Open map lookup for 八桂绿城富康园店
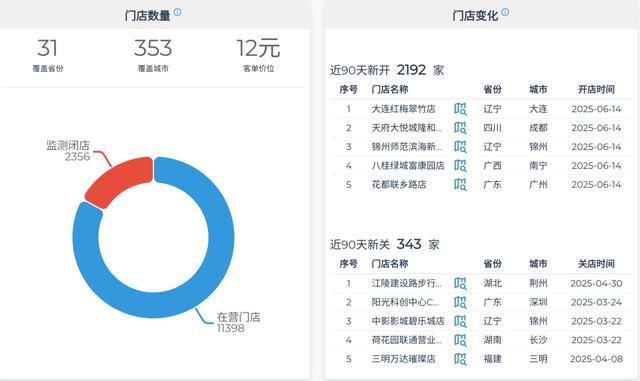640x381 pixels. (x=460, y=166)
